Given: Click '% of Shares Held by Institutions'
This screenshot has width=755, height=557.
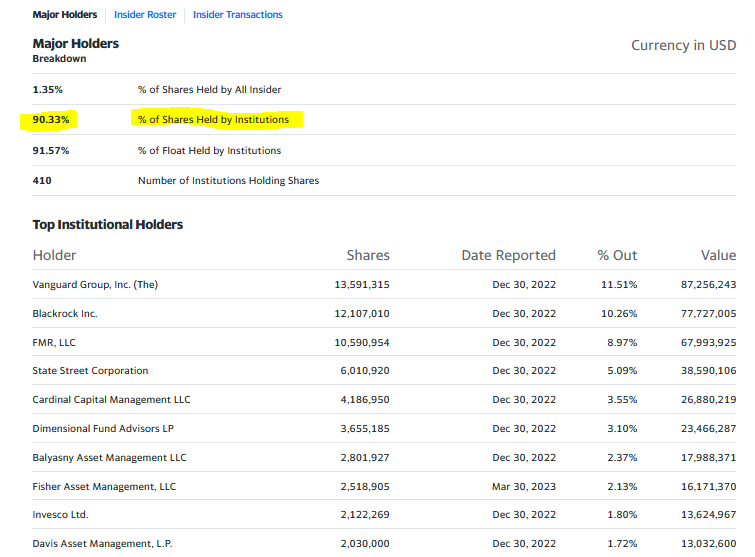Looking at the screenshot, I should point(213,119).
